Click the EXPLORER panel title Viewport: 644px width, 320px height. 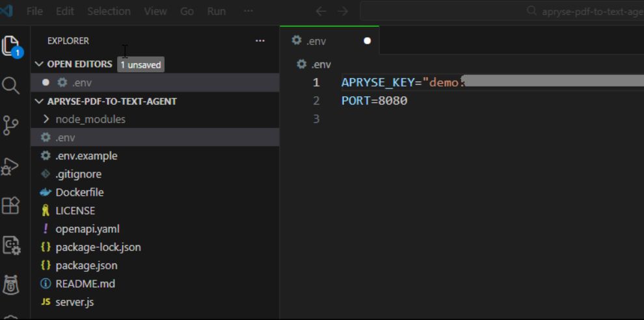[68, 41]
